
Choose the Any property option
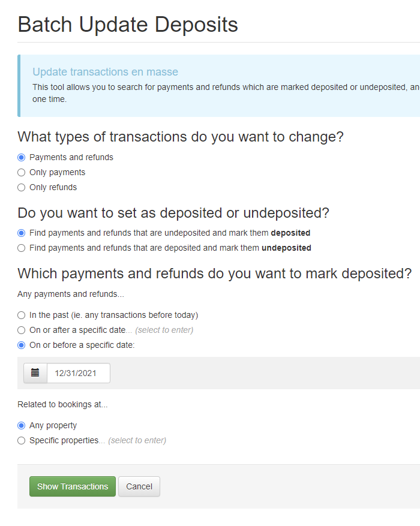click(22, 426)
